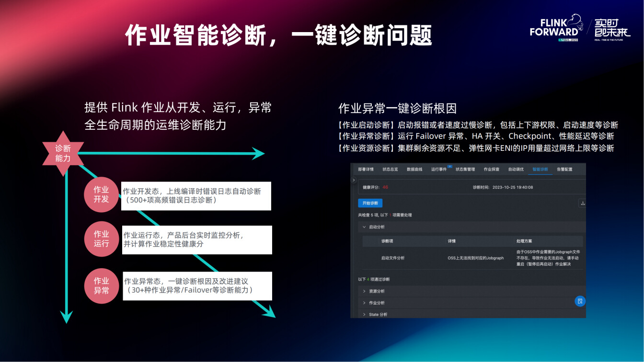Switch to the 部署详情 tab
Image resolution: width=644 pixels, height=362 pixels.
click(366, 170)
